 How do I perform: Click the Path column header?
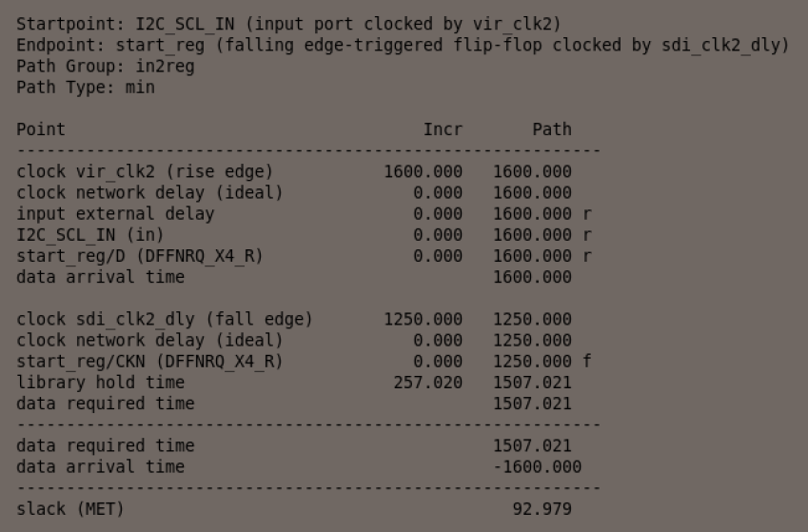click(552, 129)
